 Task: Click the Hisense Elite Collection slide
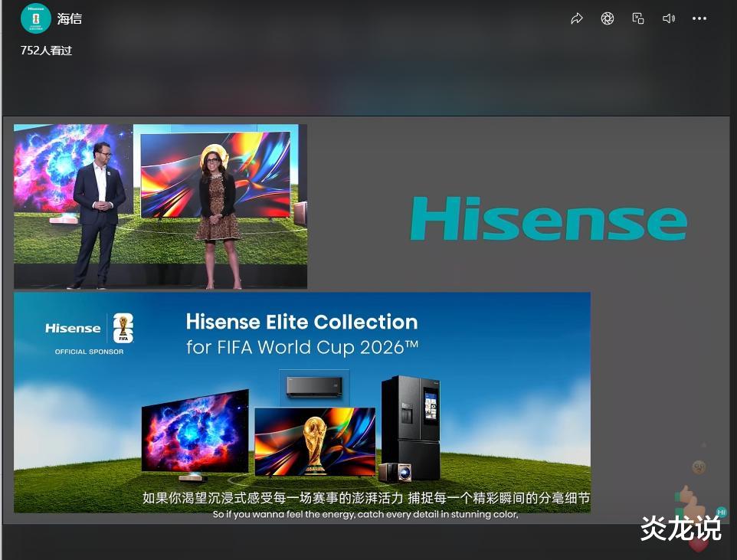click(302, 402)
